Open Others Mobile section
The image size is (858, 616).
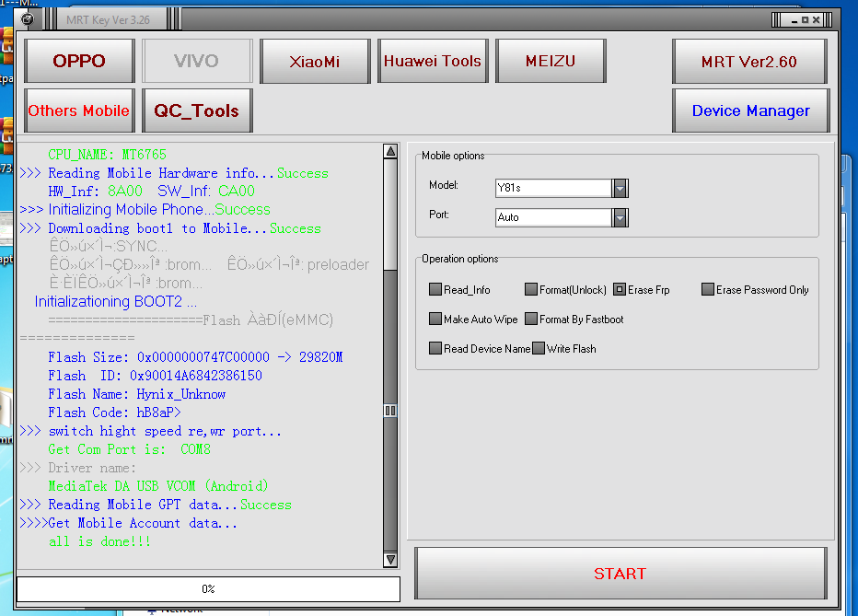pyautogui.click(x=79, y=110)
